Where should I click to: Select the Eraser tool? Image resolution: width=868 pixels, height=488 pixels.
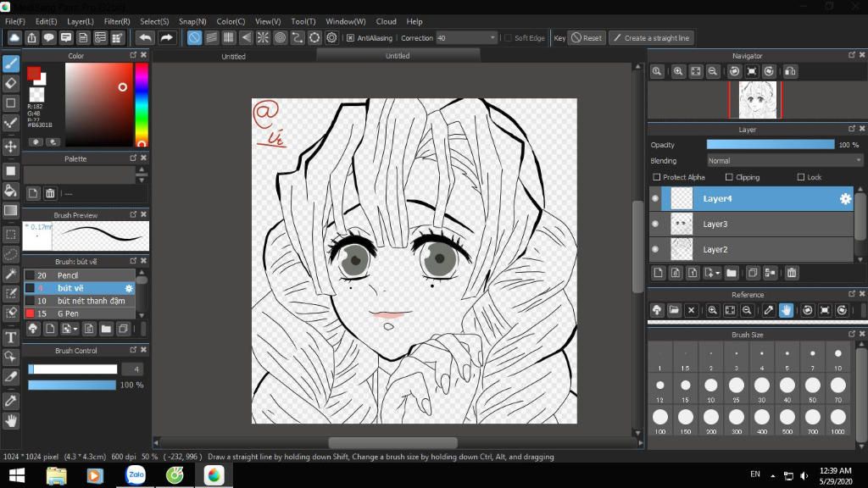[x=10, y=84]
